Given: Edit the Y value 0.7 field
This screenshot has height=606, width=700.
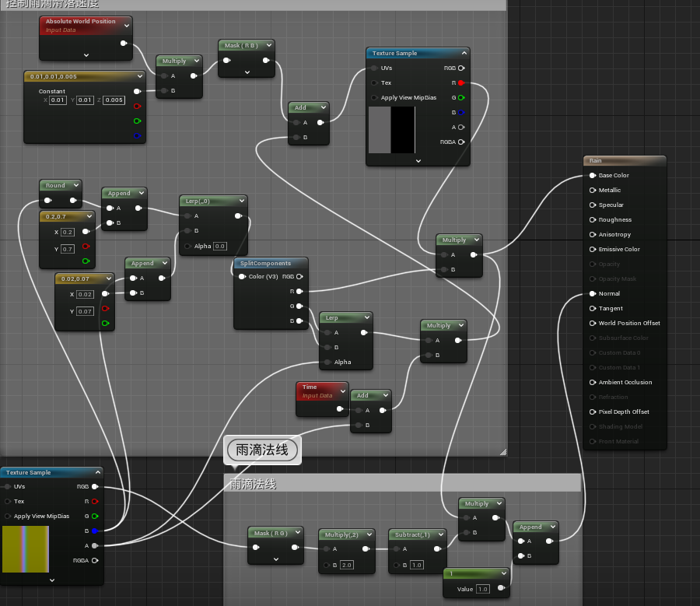Looking at the screenshot, I should (x=68, y=249).
